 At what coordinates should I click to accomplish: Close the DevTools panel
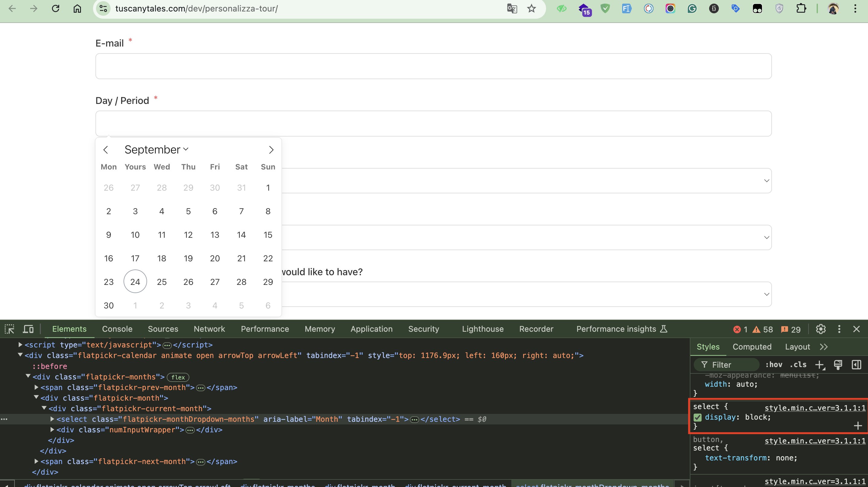tap(856, 329)
